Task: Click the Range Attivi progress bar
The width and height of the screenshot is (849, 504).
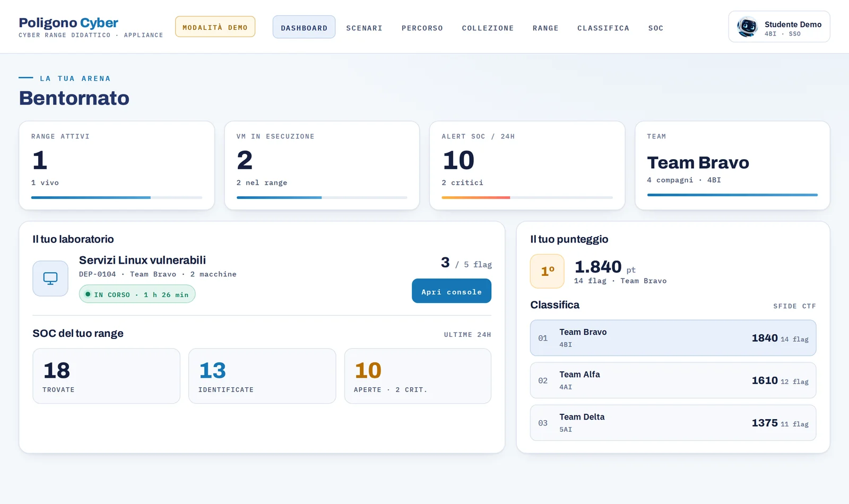Action: point(117,197)
